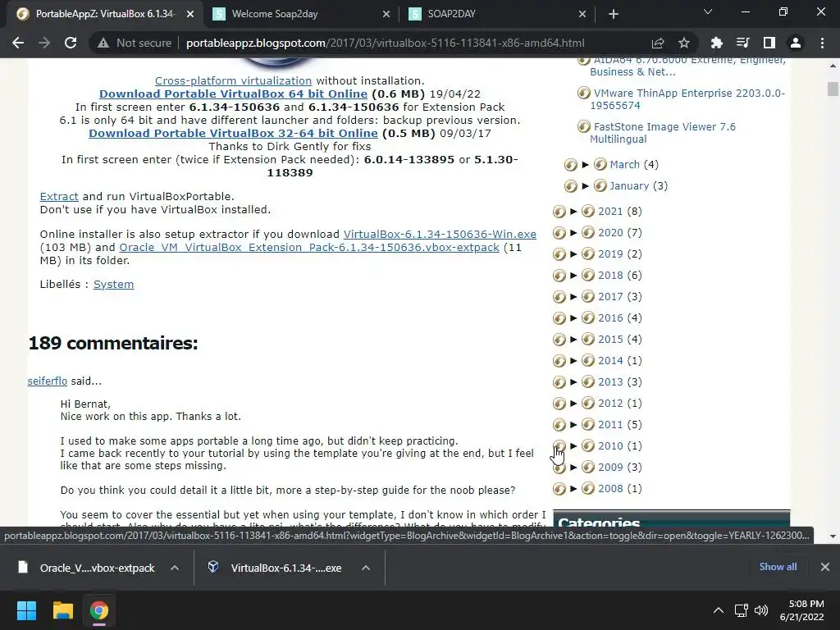The image size is (840, 630).
Task: Switch to Welcome Soap2day tab
Action: pyautogui.click(x=301, y=14)
